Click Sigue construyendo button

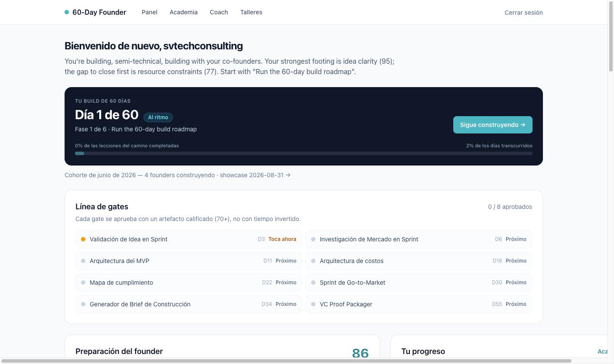pyautogui.click(x=493, y=125)
